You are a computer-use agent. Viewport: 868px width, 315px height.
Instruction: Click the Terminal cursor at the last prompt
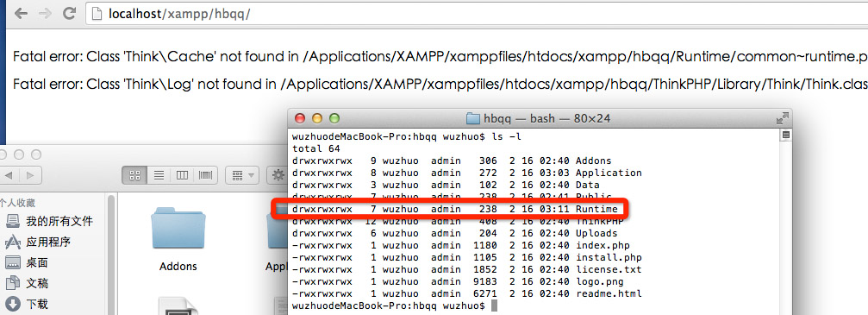495,306
